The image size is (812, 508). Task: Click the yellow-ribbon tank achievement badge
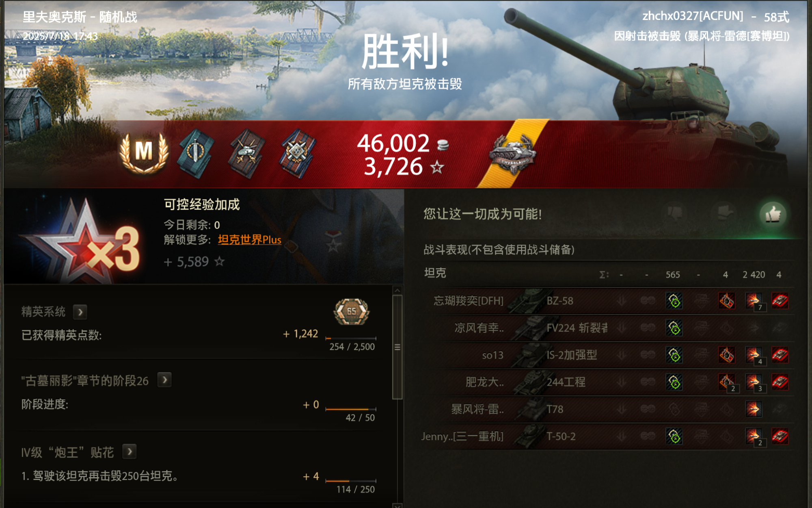[513, 154]
